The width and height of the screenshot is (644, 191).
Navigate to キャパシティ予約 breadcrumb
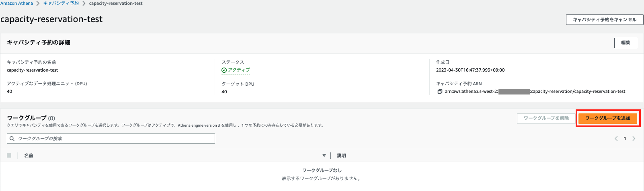coord(61,3)
